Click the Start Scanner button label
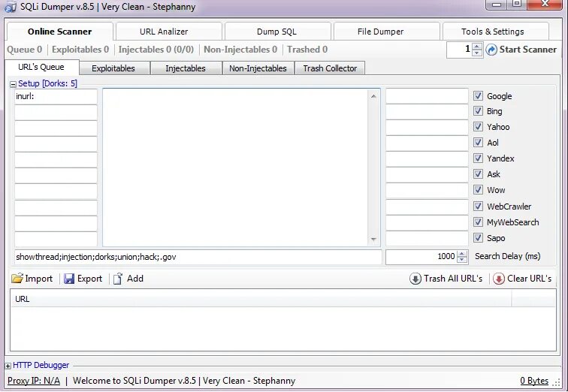 527,50
